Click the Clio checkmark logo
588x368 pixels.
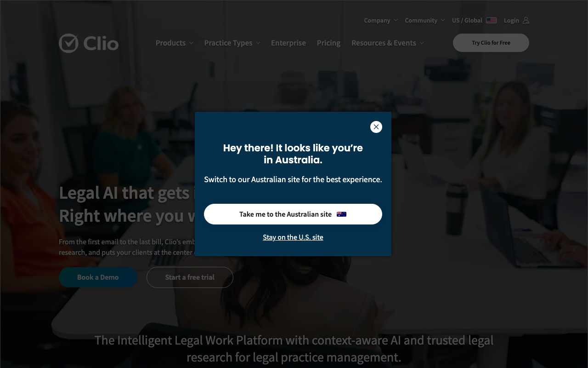(x=68, y=43)
